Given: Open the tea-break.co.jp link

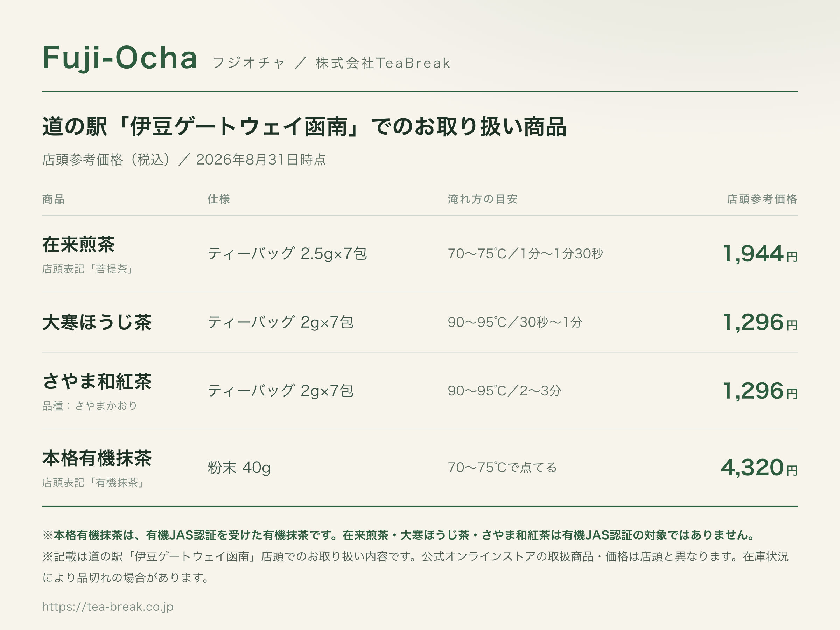Looking at the screenshot, I should pyautogui.click(x=108, y=607).
